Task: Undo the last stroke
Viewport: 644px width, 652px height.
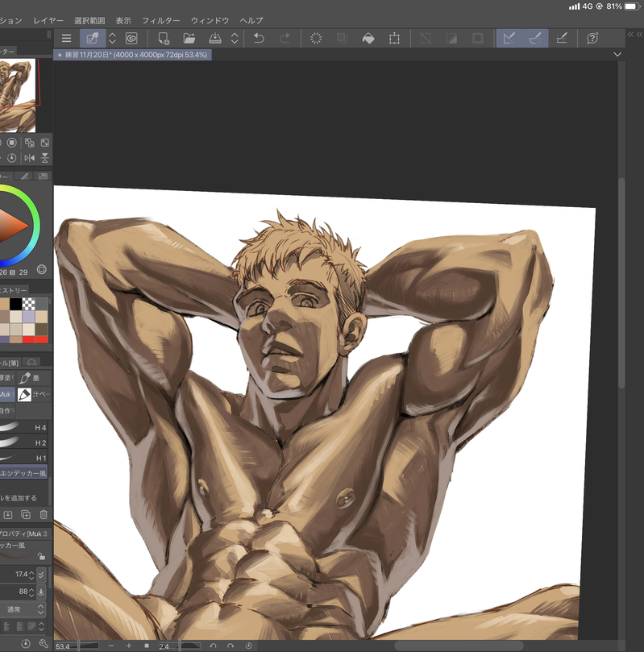Action: click(259, 39)
